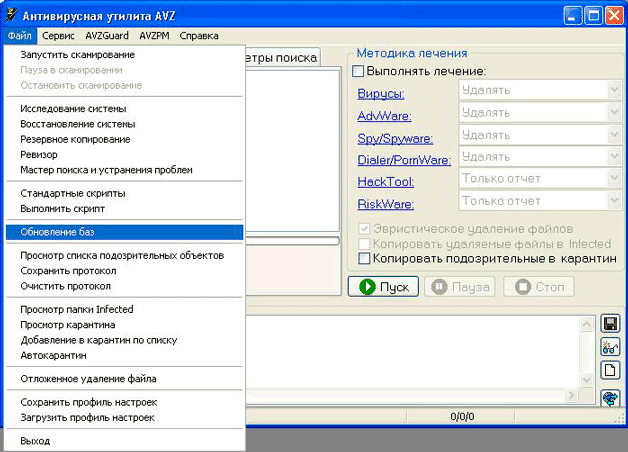Open the RiskWare action dropdown
The image size is (628, 452).
[540, 201]
